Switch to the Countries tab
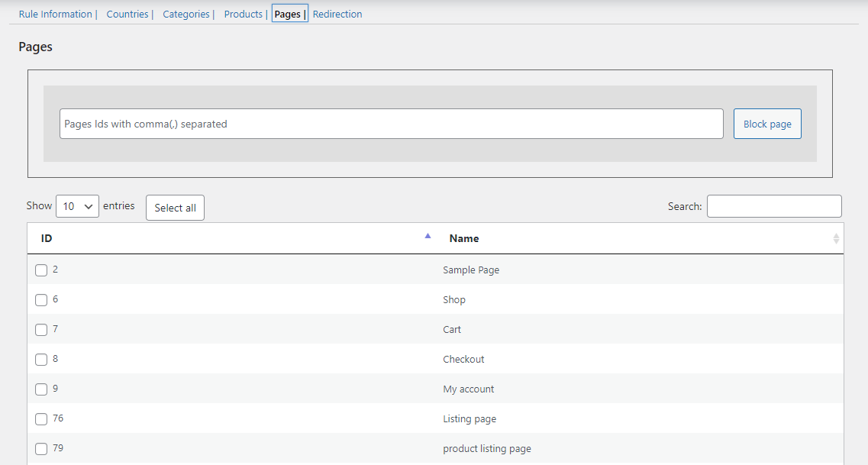The image size is (868, 465). (127, 15)
